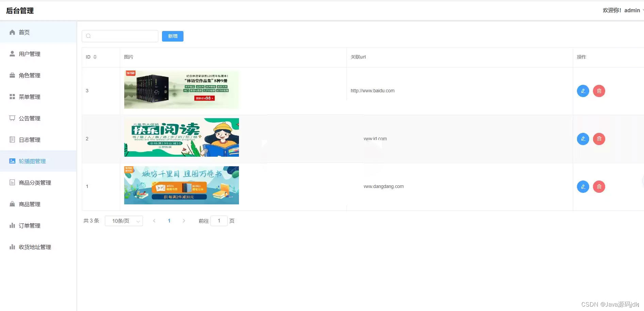This screenshot has width=644, height=311.
Task: Click the www.dangdang.com url cell
Action: [x=384, y=186]
